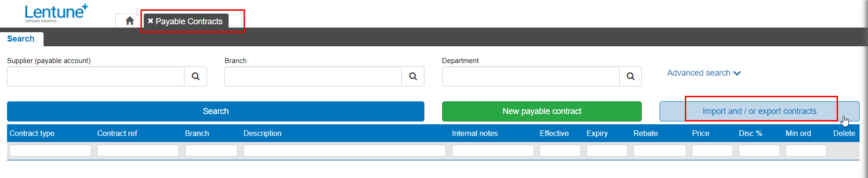Click the blue Search button
The image size is (868, 178).
pos(215,111)
